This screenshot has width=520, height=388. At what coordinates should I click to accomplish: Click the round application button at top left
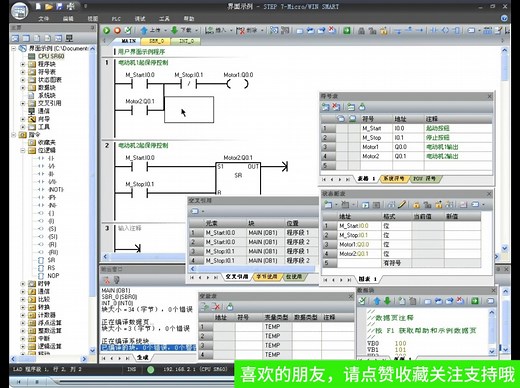[19, 11]
